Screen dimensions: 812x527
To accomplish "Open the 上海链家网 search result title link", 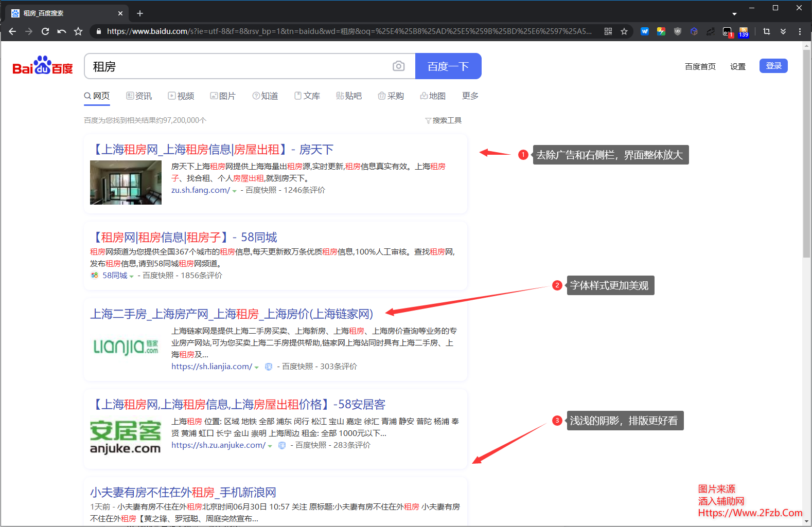I will pyautogui.click(x=232, y=314).
